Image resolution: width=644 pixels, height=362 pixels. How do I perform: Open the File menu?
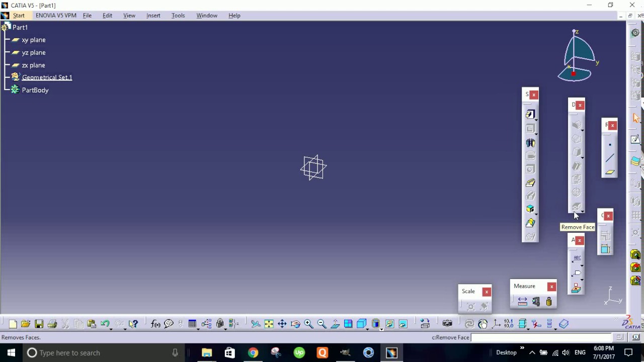[87, 16]
